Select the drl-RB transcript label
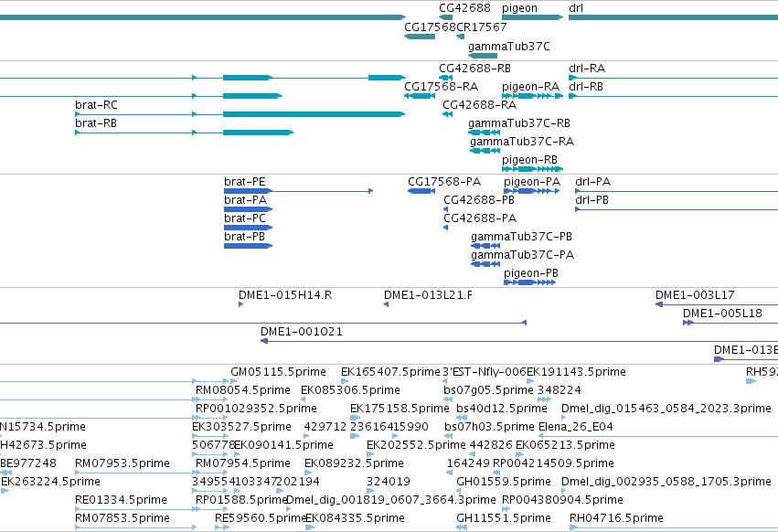Image resolution: width=778 pixels, height=532 pixels. [586, 86]
